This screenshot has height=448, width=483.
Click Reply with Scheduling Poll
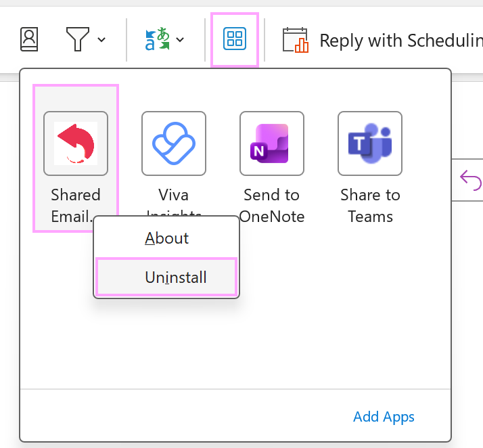tap(382, 40)
